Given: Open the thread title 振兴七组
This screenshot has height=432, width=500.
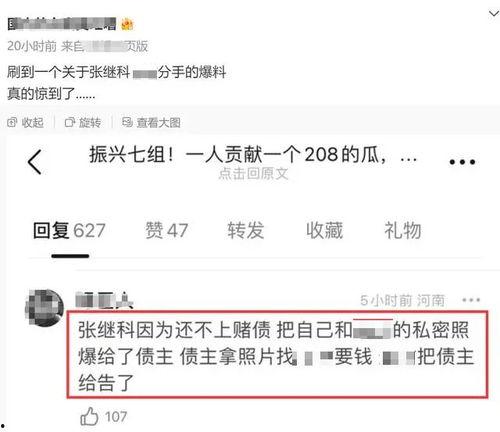Looking at the screenshot, I should [253, 155].
